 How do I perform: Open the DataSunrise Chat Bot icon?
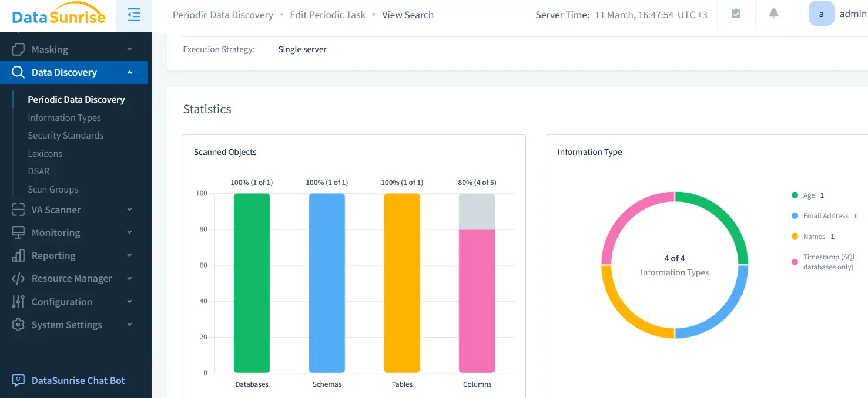18,380
